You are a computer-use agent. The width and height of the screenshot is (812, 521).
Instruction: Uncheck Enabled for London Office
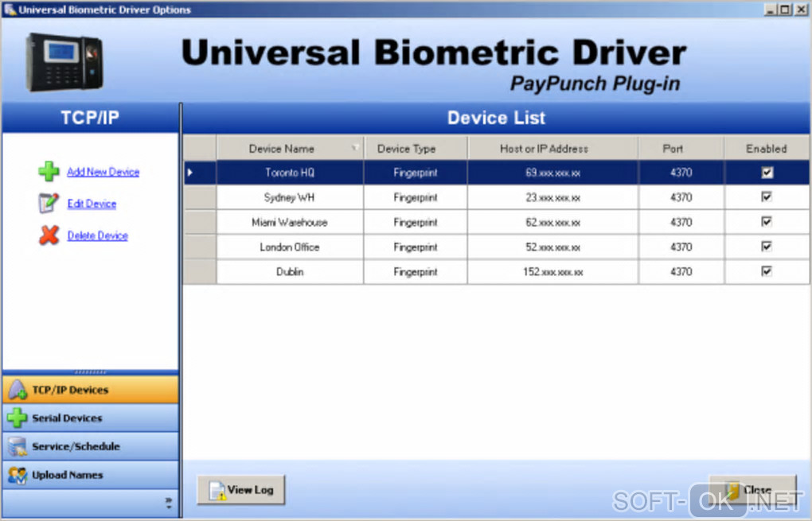(x=767, y=247)
